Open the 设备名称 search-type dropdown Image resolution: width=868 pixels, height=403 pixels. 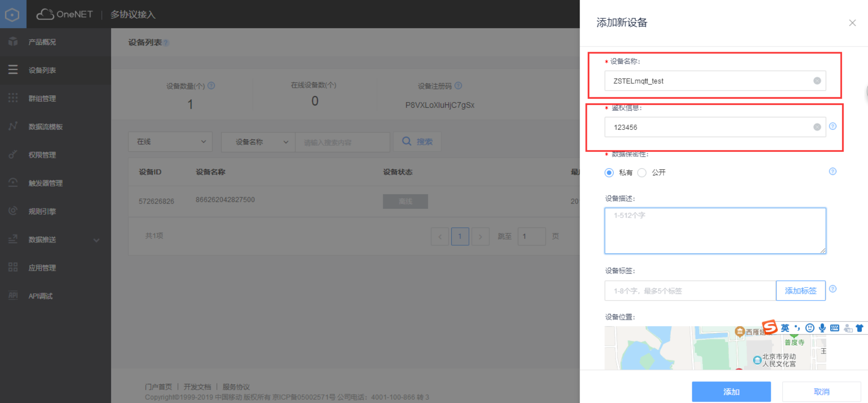[x=258, y=142]
